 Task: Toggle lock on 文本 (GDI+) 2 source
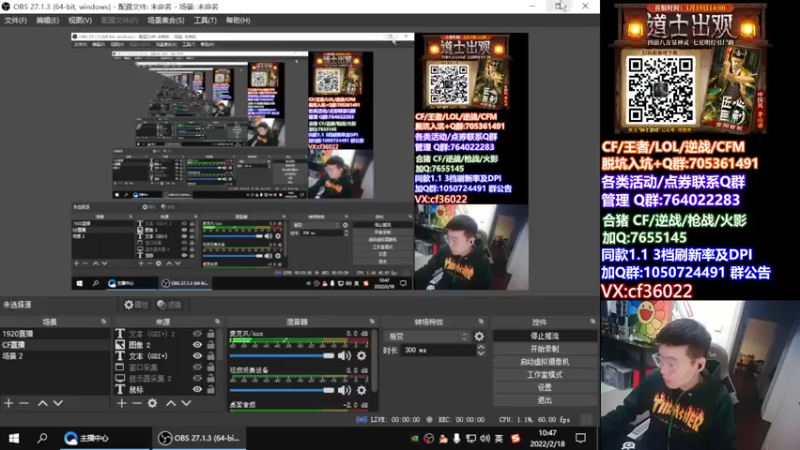click(x=211, y=334)
